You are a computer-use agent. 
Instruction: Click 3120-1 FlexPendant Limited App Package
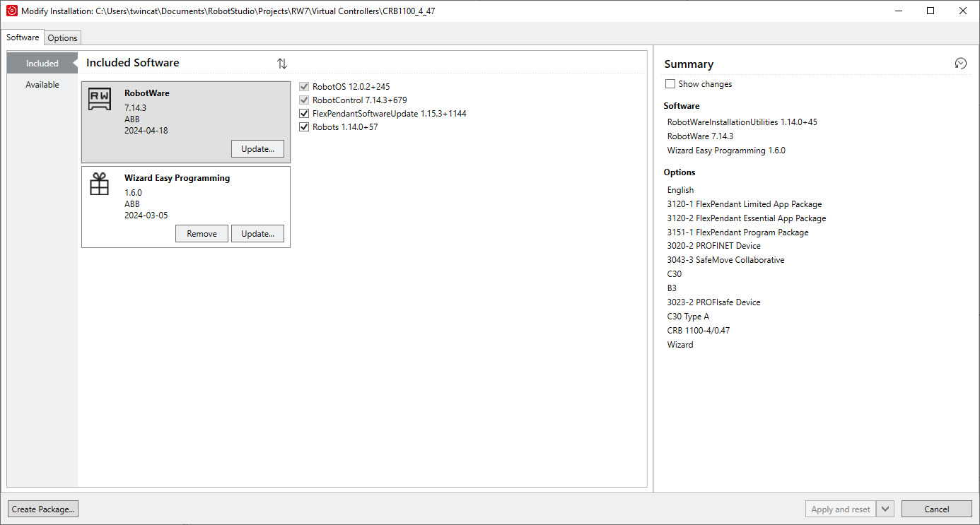(x=745, y=204)
